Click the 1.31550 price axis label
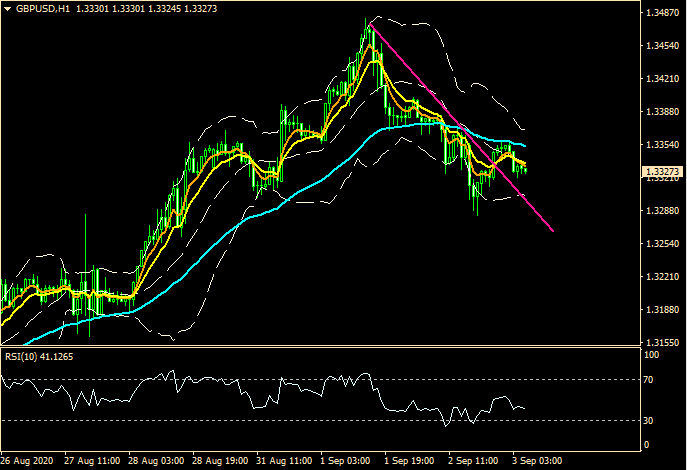This screenshot has width=687, height=470. pyautogui.click(x=661, y=343)
